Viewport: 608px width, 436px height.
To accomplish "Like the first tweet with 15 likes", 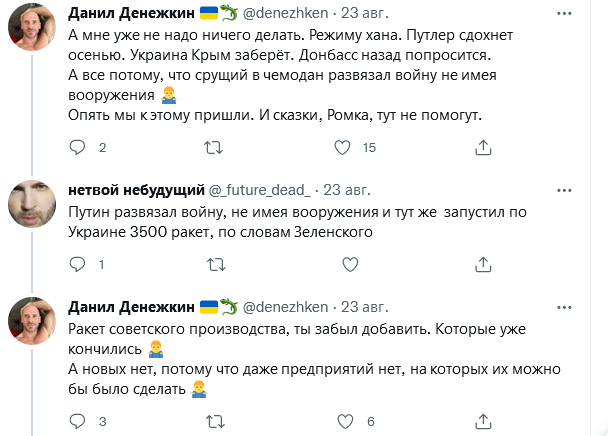I will [x=342, y=147].
